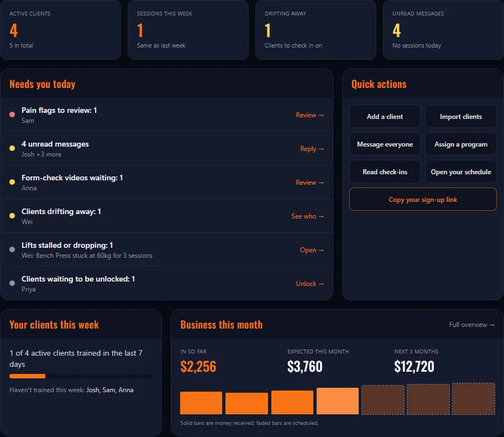The height and width of the screenshot is (437, 504).
Task: Click last dashed scheduled bar
Action: pyautogui.click(x=474, y=399)
